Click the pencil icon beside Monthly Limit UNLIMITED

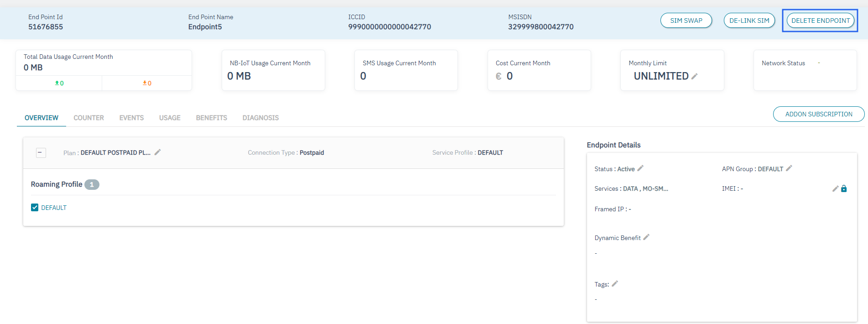click(694, 77)
